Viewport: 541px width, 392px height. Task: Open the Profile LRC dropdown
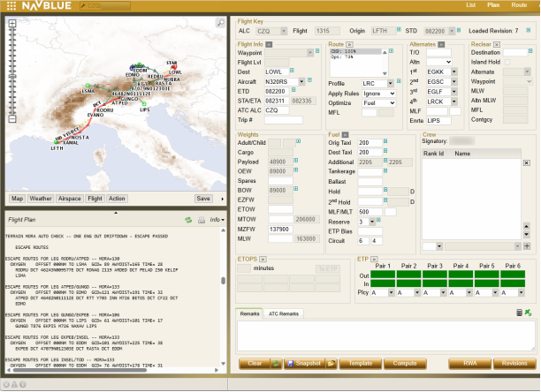pyautogui.click(x=388, y=82)
